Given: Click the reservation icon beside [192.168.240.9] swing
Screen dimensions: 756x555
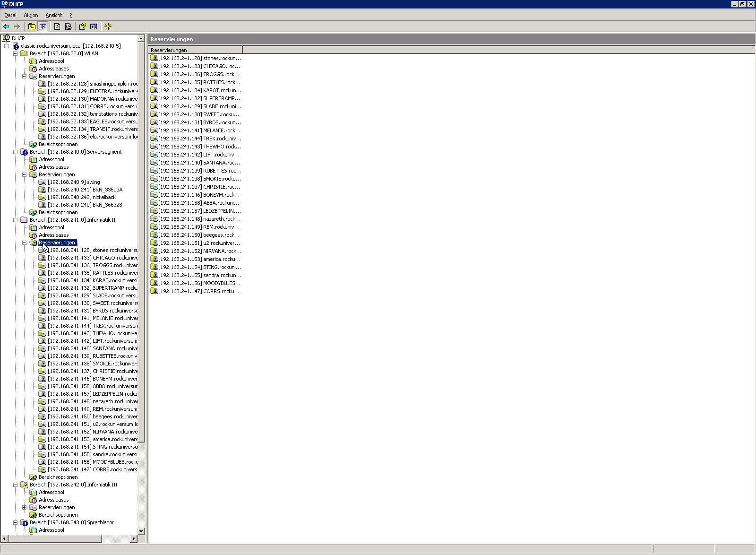Looking at the screenshot, I should click(42, 182).
